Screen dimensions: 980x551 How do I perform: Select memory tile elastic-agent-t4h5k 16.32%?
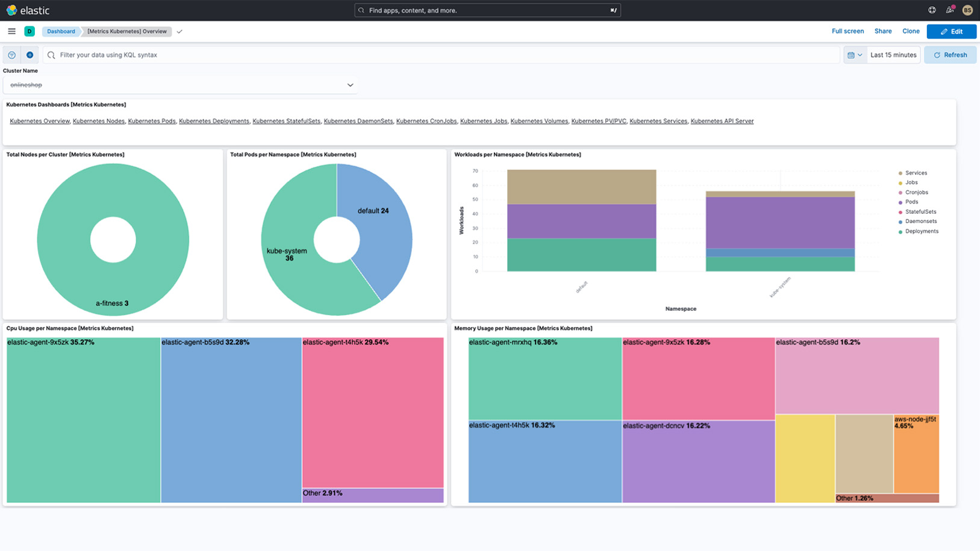[545, 462]
